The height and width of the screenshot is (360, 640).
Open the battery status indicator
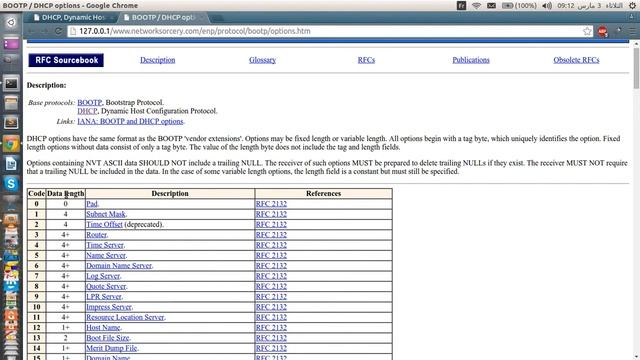coord(519,6)
